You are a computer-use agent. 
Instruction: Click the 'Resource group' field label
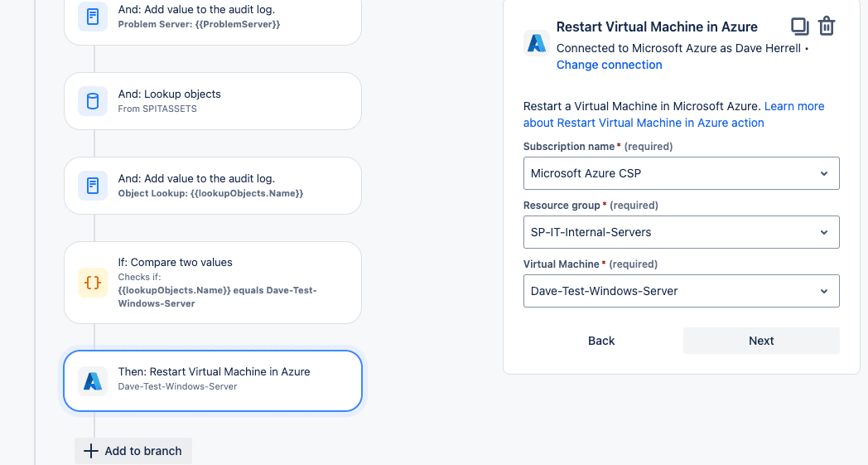click(562, 205)
